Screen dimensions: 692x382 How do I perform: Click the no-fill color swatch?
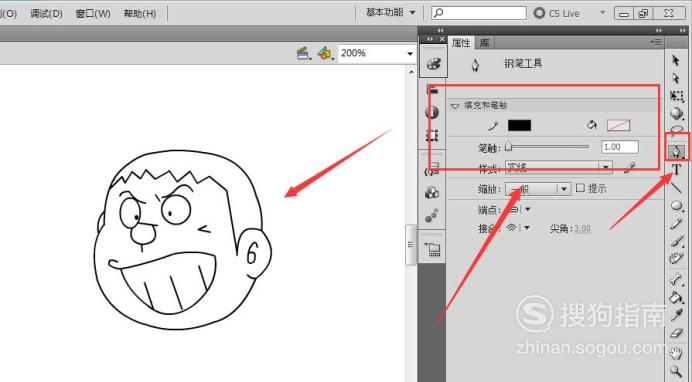click(x=618, y=125)
